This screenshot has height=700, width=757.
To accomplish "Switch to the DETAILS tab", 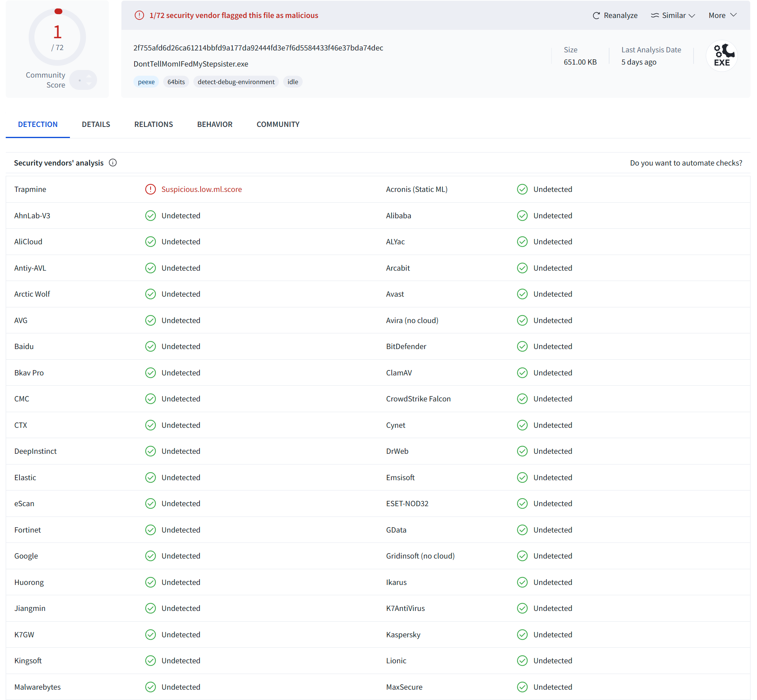I will click(96, 125).
